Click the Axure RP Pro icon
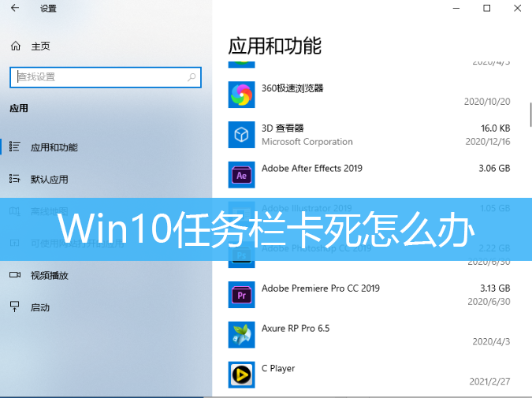Image resolution: width=532 pixels, height=398 pixels. (240, 335)
